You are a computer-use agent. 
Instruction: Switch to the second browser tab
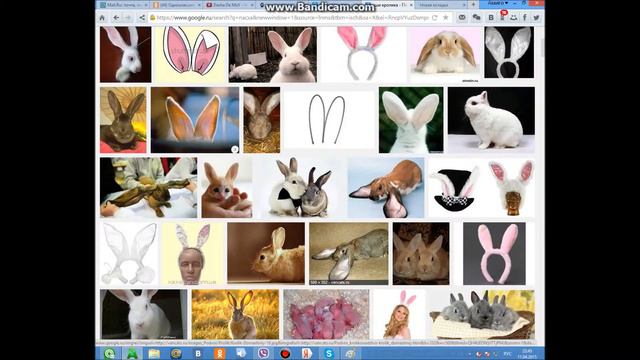[x=176, y=5]
